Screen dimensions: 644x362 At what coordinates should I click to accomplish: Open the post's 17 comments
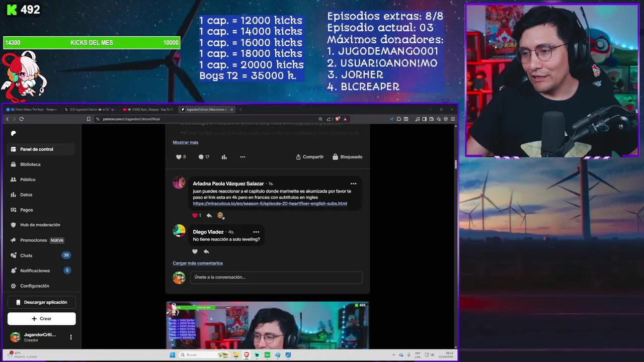click(x=204, y=157)
